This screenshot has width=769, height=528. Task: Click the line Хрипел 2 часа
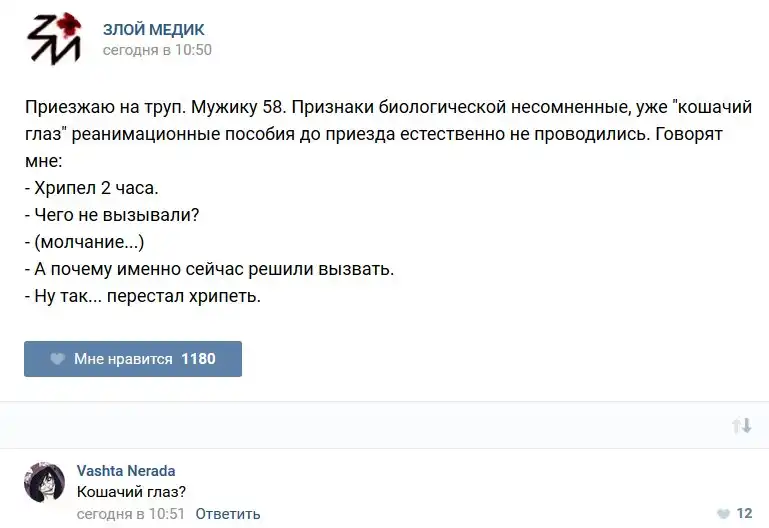(x=91, y=187)
